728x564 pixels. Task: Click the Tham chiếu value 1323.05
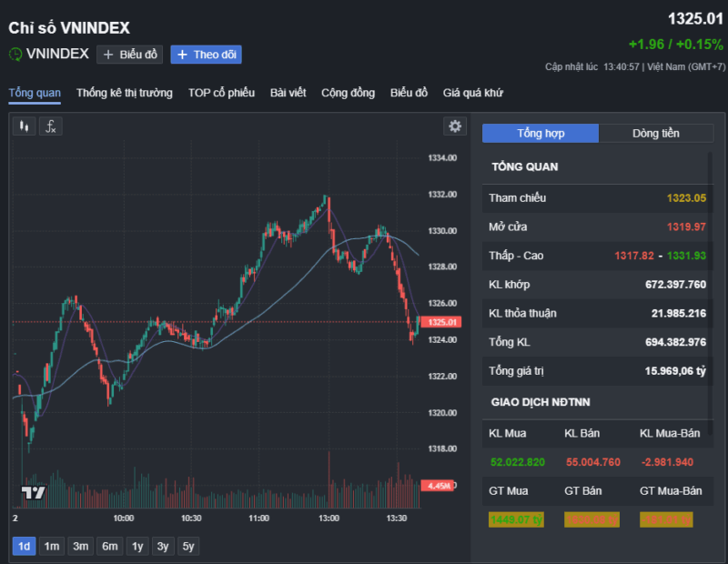pyautogui.click(x=686, y=198)
